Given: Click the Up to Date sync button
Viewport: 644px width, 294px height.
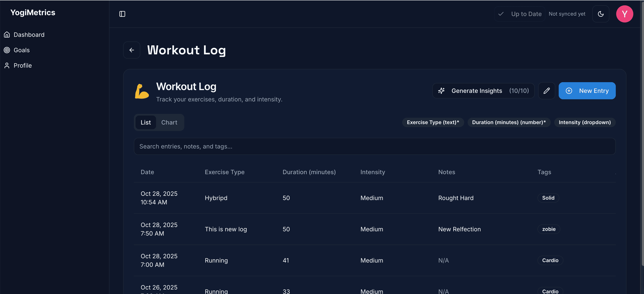Looking at the screenshot, I should point(520,14).
